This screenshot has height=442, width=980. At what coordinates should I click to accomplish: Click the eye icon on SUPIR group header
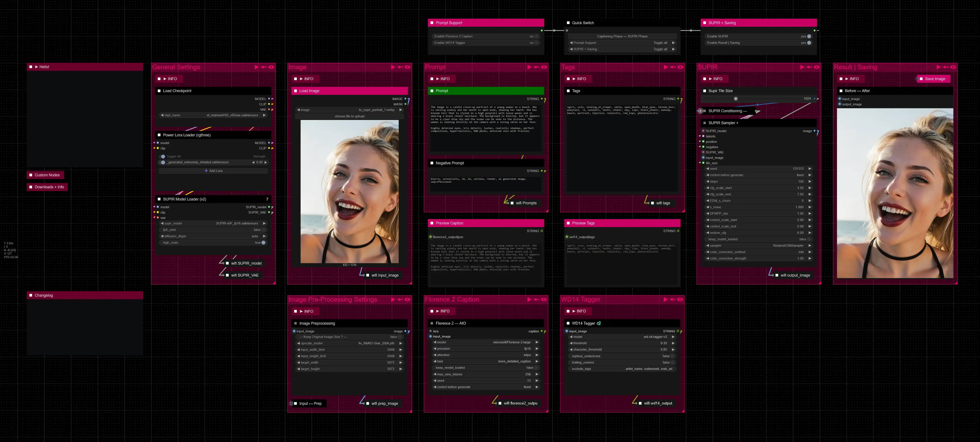pos(816,67)
